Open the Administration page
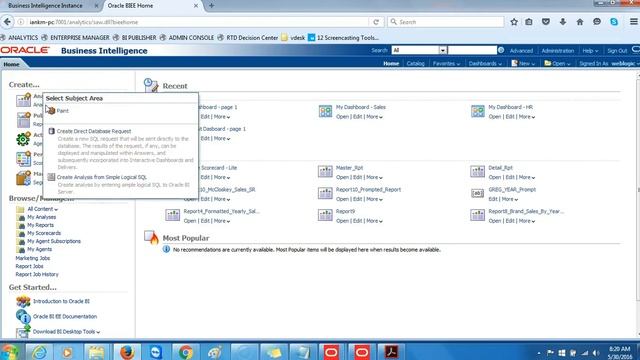Image resolution: width=640 pixels, height=360 pixels. (x=558, y=51)
